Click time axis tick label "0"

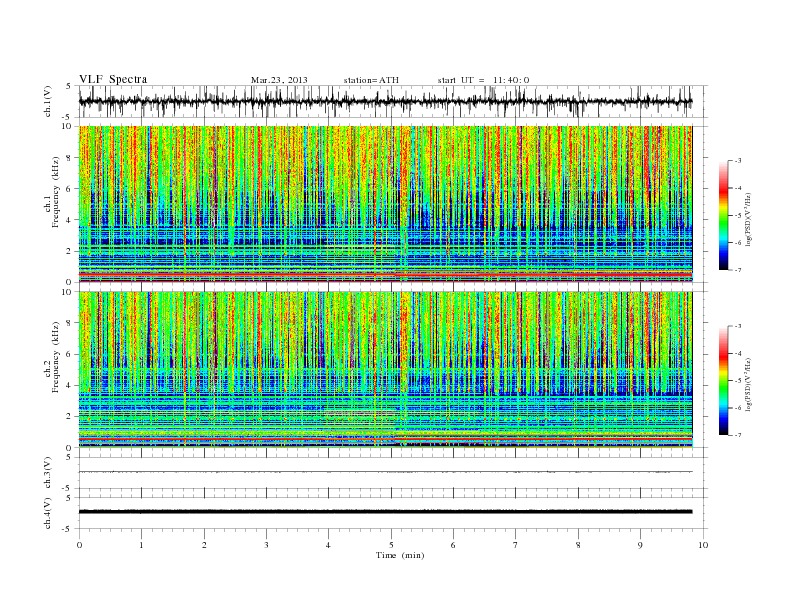click(x=79, y=545)
